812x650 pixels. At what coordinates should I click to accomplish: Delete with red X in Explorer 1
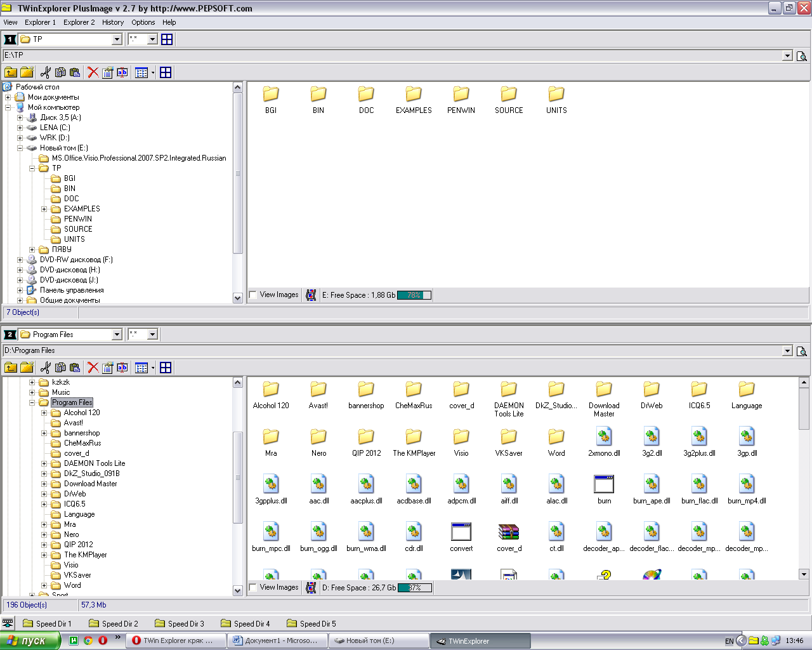point(93,72)
